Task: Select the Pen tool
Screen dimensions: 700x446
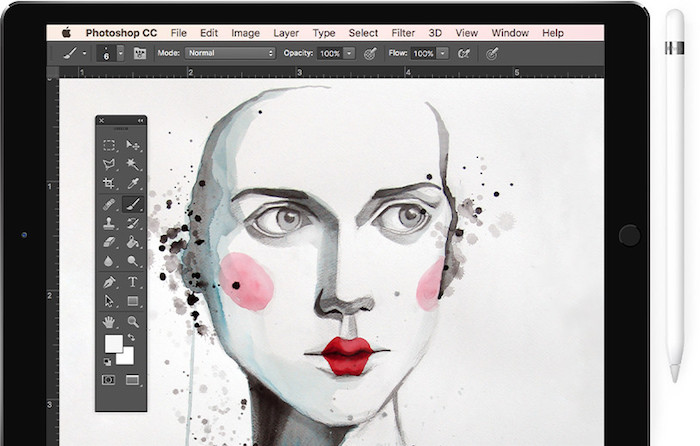Action: tap(110, 281)
